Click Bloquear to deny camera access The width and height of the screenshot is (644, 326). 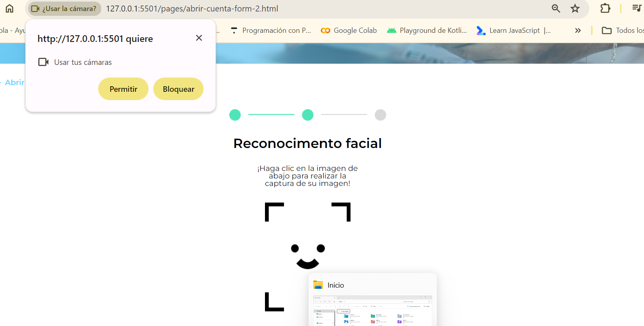tap(178, 89)
